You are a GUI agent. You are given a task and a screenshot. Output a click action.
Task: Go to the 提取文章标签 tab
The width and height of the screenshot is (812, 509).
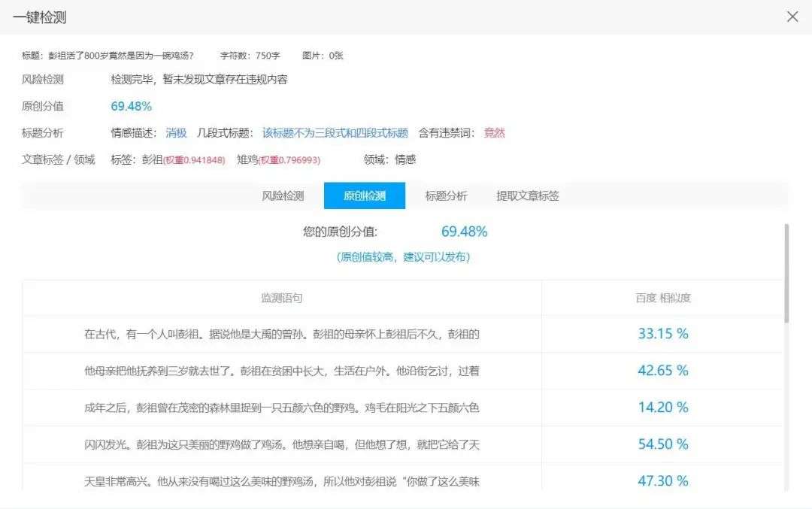527,195
